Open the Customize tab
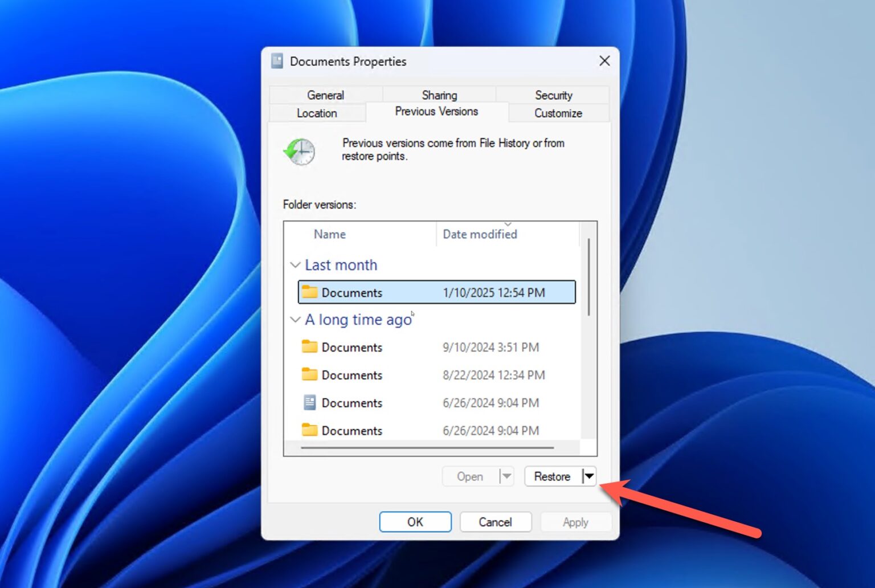875x588 pixels. (x=558, y=113)
